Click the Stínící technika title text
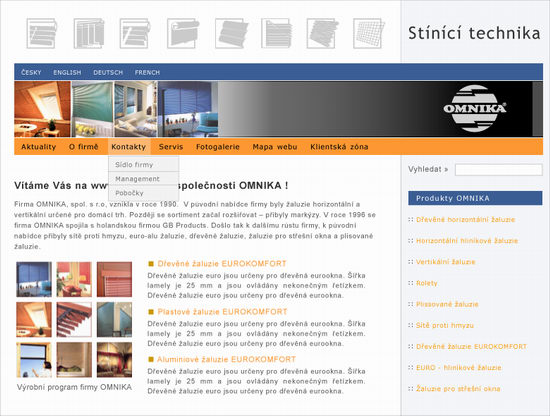Screen dimensions: 550x416 tap(474, 33)
